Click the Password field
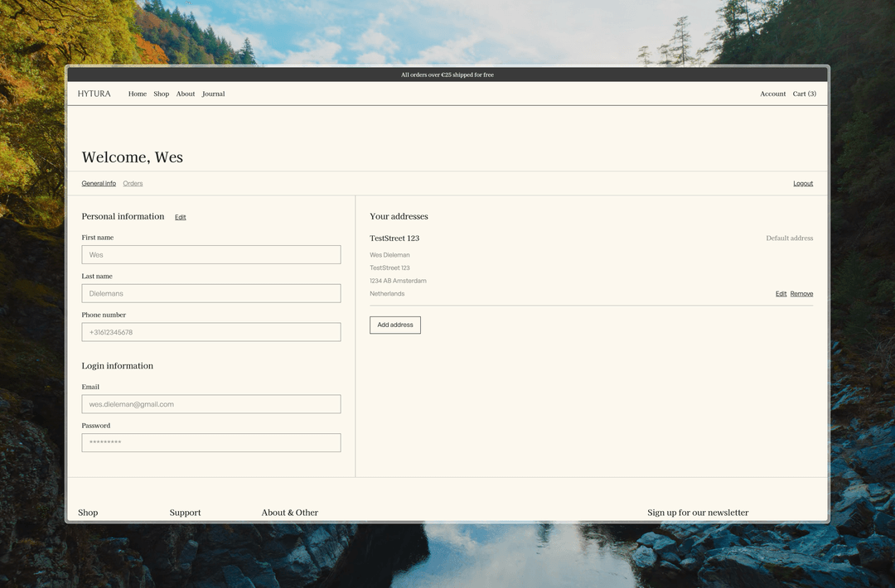 pos(211,443)
